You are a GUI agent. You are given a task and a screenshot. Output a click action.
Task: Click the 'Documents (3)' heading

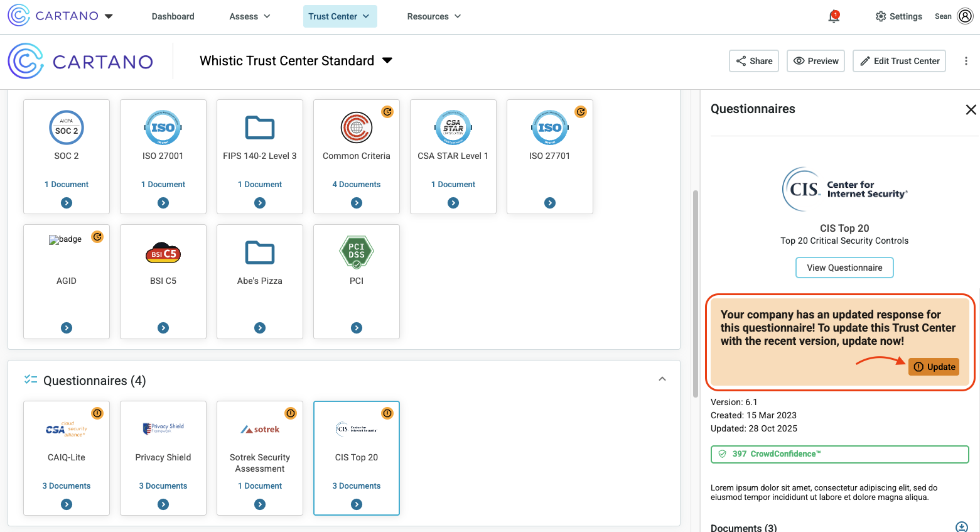744,528
